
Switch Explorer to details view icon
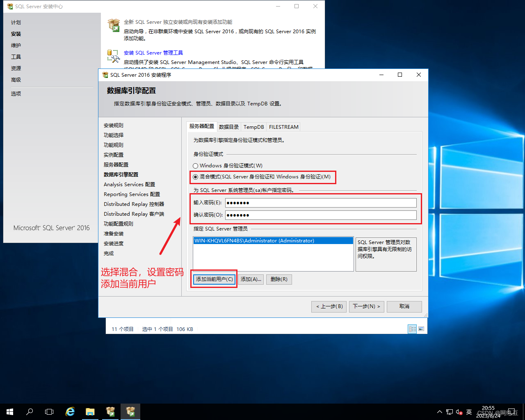[412, 329]
